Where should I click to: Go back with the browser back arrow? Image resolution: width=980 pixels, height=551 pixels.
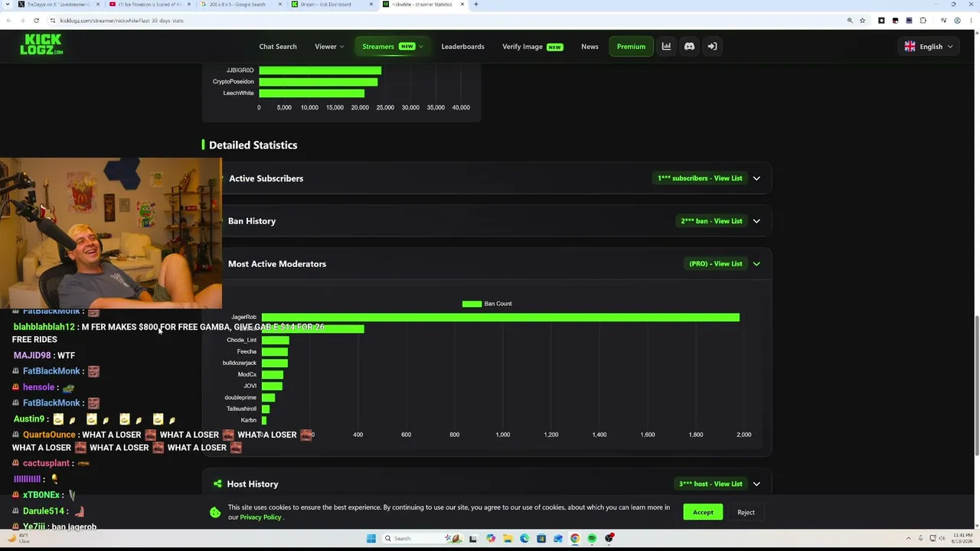[8, 21]
